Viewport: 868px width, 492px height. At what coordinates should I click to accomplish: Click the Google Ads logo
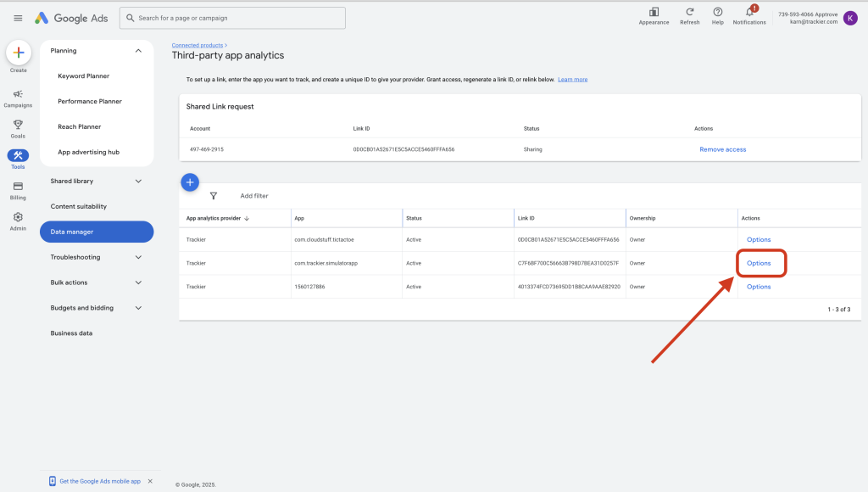point(71,19)
